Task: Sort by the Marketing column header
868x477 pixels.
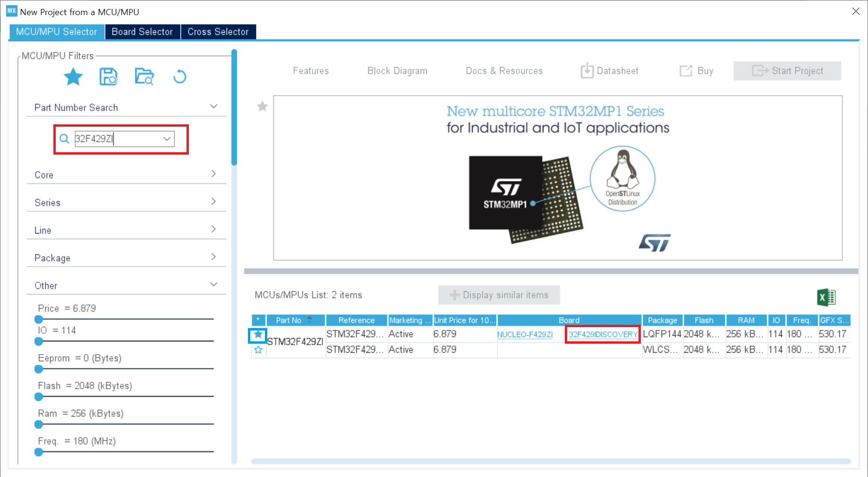Action: coord(410,320)
